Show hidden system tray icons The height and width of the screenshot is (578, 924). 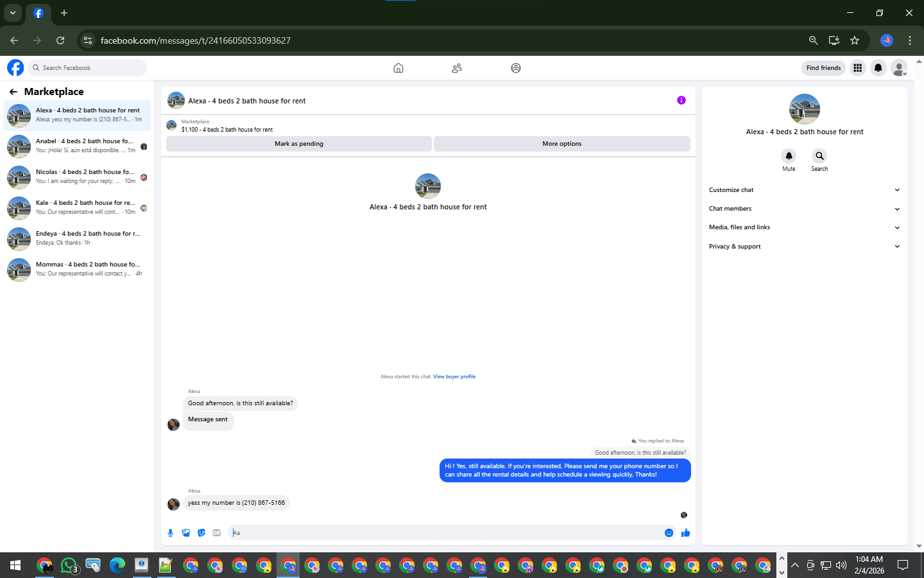(795, 565)
